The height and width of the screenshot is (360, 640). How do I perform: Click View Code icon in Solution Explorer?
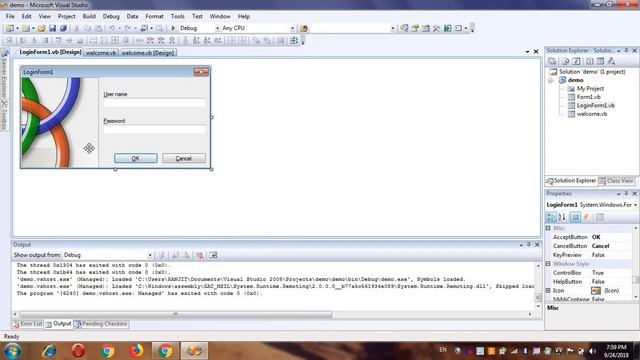tap(589, 61)
